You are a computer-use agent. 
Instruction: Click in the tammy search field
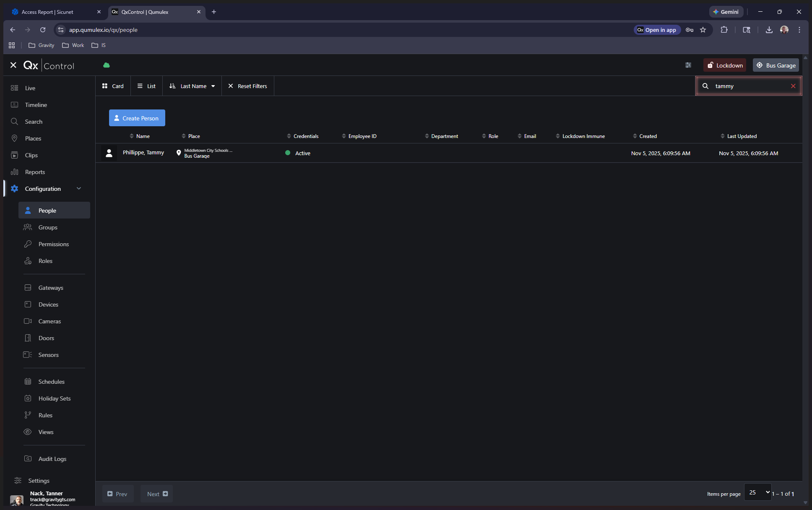(749, 86)
